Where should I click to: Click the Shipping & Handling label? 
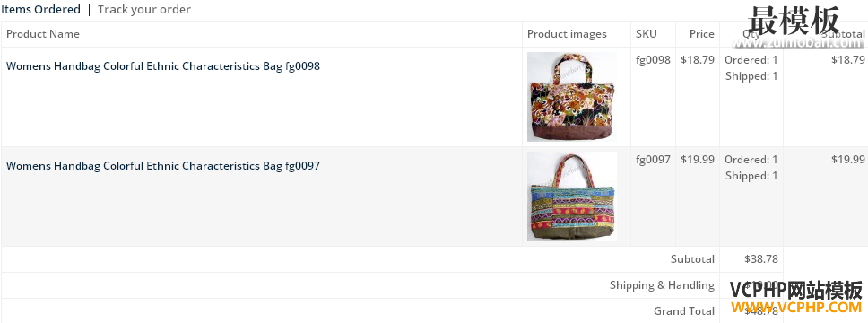click(x=662, y=285)
